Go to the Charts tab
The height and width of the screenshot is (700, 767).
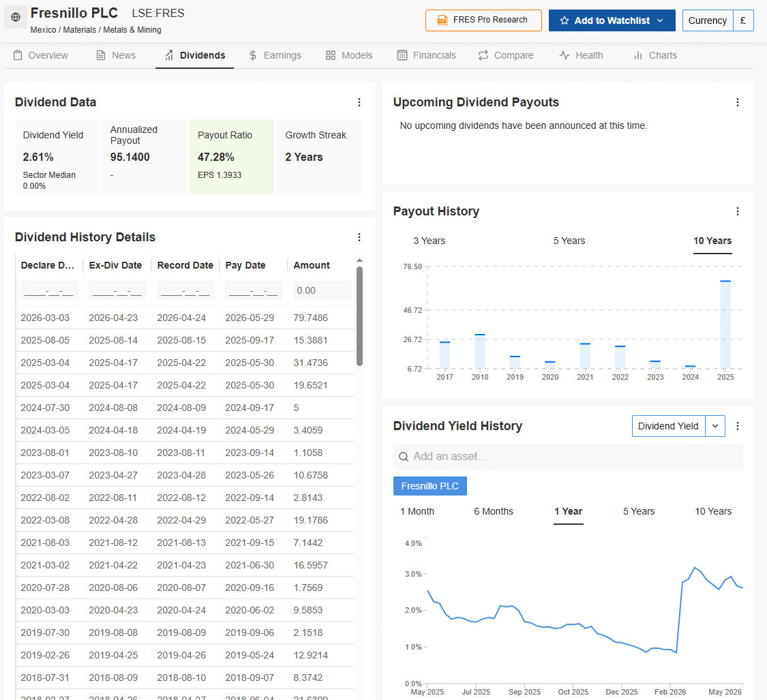655,55
